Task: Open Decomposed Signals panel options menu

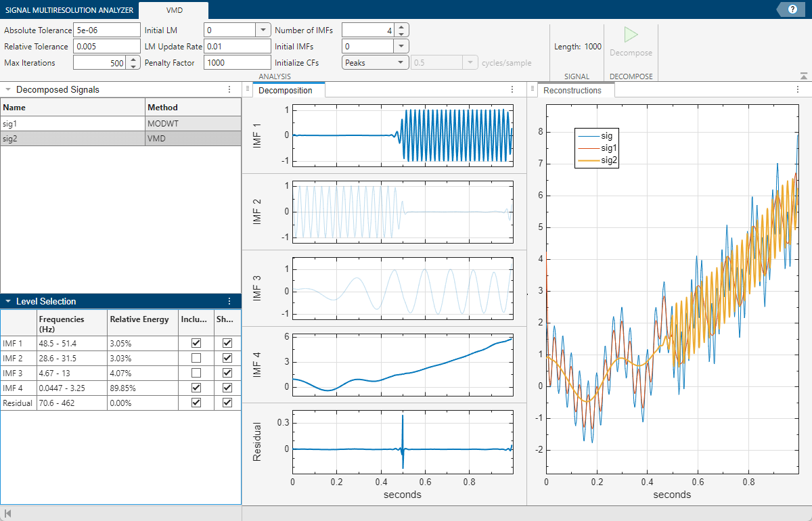Action: pos(229,90)
